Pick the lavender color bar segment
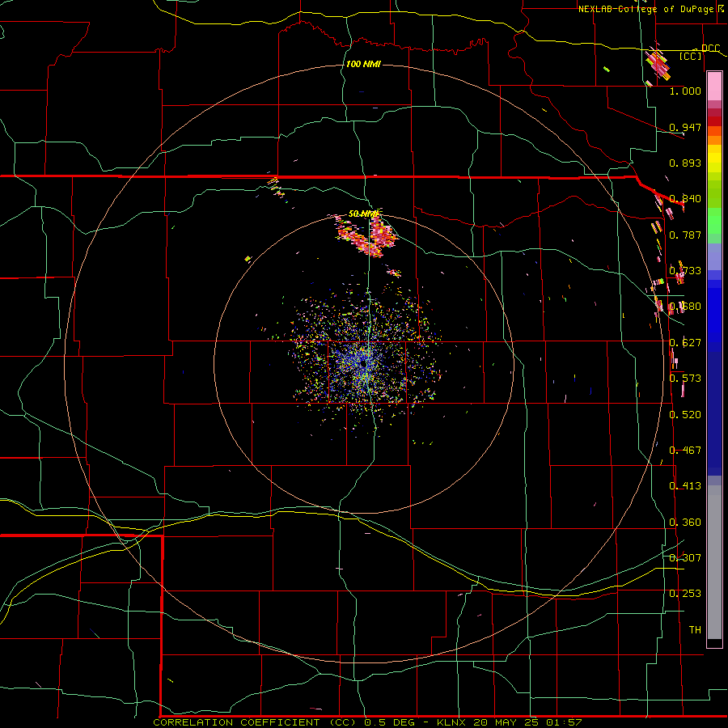 (x=714, y=256)
